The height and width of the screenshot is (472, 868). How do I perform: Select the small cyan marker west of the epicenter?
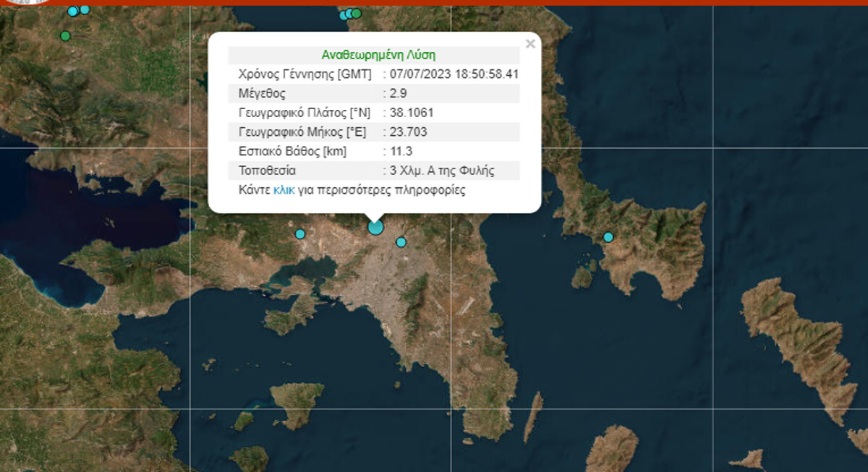click(300, 233)
